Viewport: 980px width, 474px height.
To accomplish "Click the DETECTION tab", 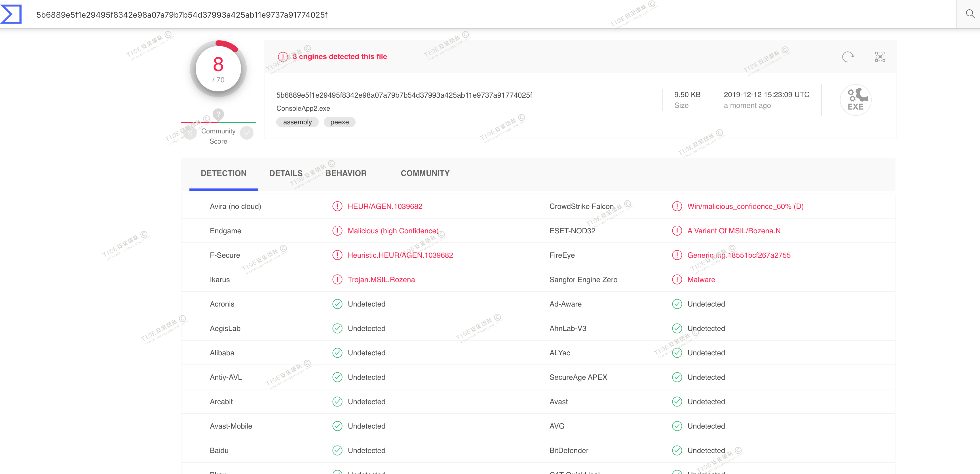I will [x=223, y=173].
